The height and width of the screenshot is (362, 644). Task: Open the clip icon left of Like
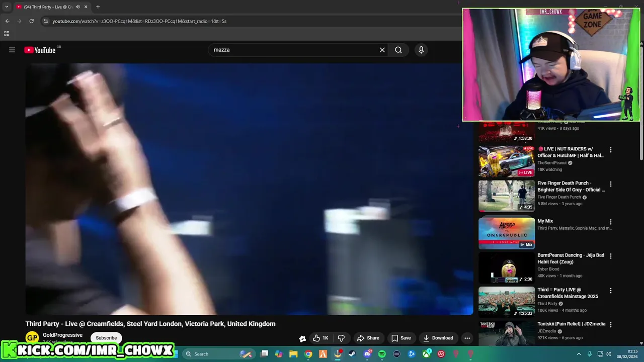click(x=302, y=338)
